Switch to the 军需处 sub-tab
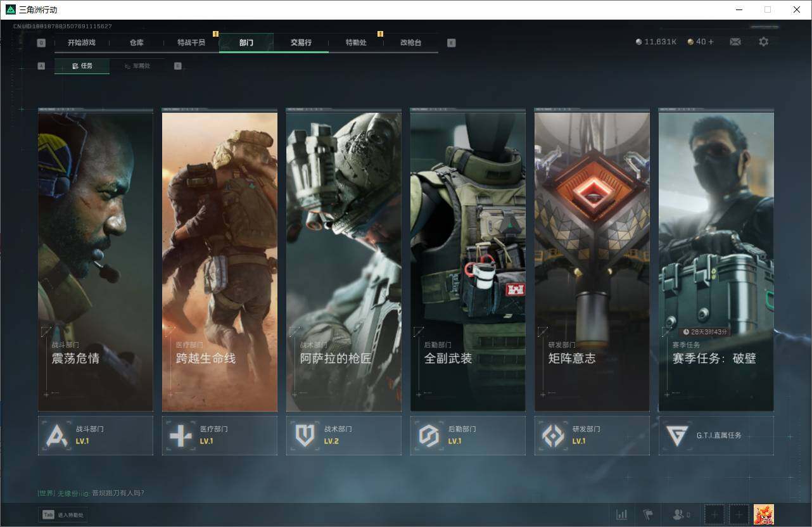The image size is (812, 527). pyautogui.click(x=137, y=66)
